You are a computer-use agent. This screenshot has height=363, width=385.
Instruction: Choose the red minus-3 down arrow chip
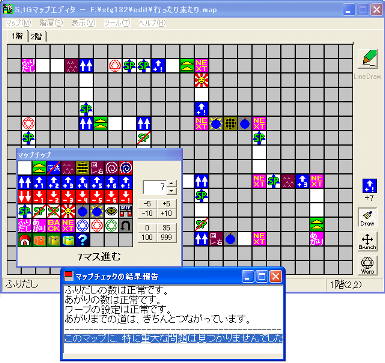tap(68, 197)
